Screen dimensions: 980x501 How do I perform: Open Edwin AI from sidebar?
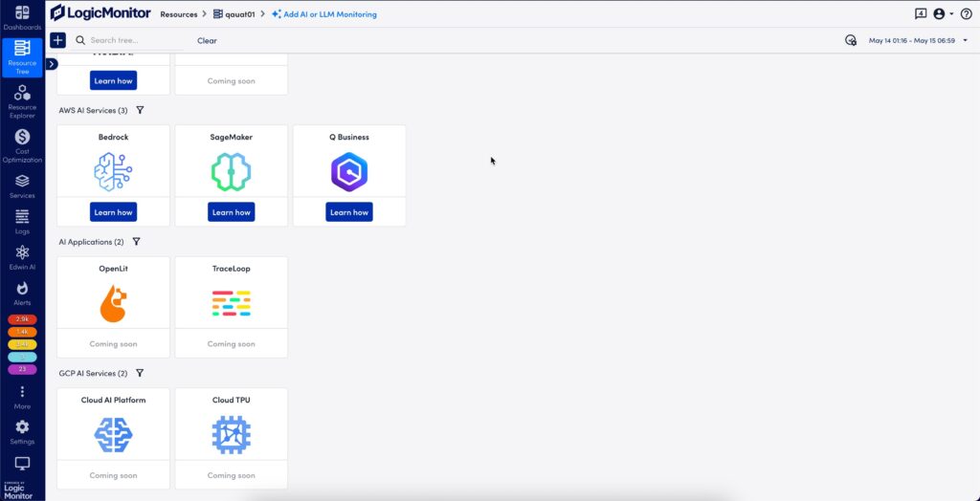click(22, 257)
